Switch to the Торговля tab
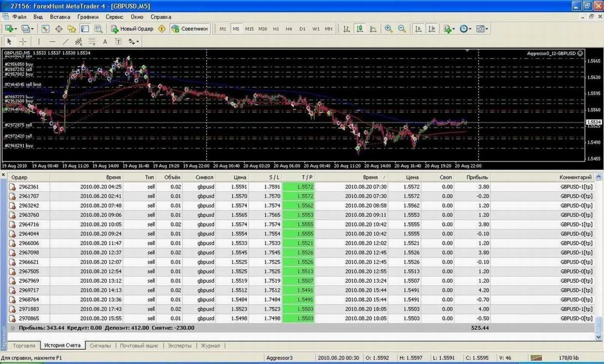This screenshot has height=364, width=604. 24,346
